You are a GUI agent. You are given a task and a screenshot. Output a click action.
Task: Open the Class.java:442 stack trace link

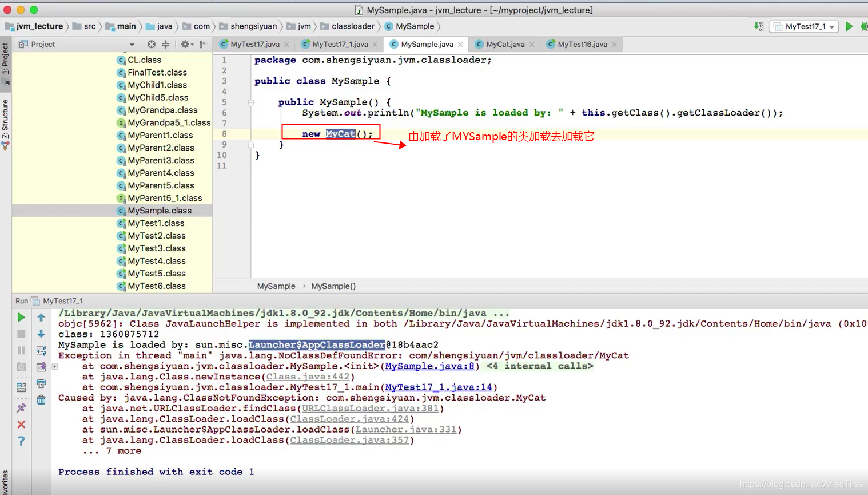(308, 377)
